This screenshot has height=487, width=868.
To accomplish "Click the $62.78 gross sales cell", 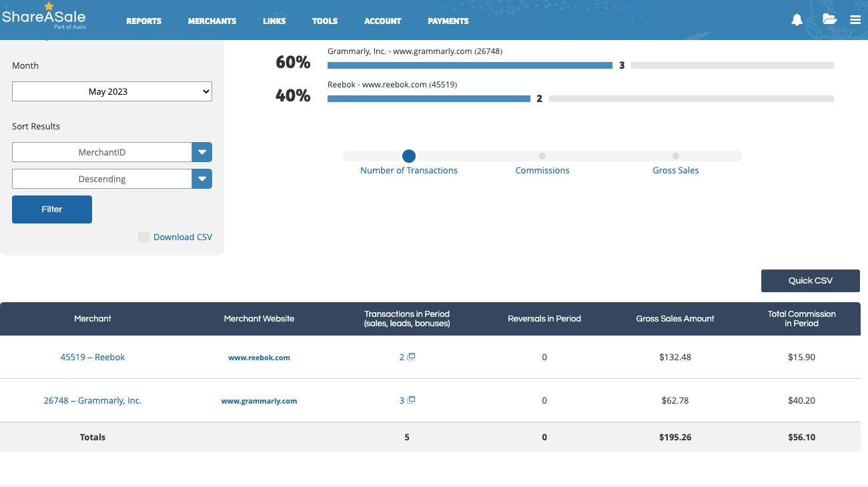I will click(675, 400).
